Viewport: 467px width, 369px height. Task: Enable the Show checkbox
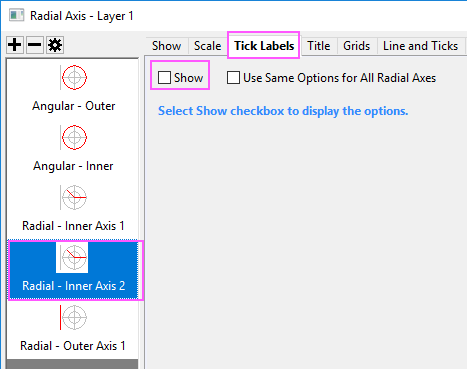pyautogui.click(x=164, y=77)
